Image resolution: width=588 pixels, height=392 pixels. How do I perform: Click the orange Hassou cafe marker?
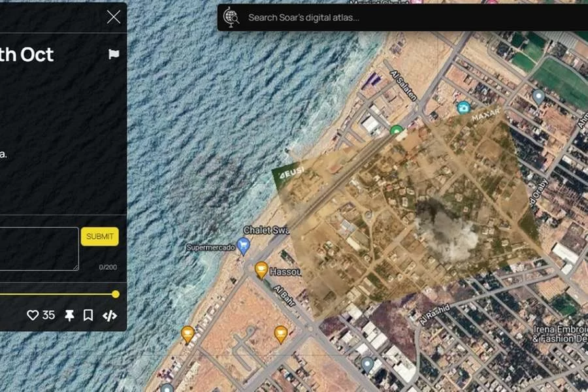(261, 269)
